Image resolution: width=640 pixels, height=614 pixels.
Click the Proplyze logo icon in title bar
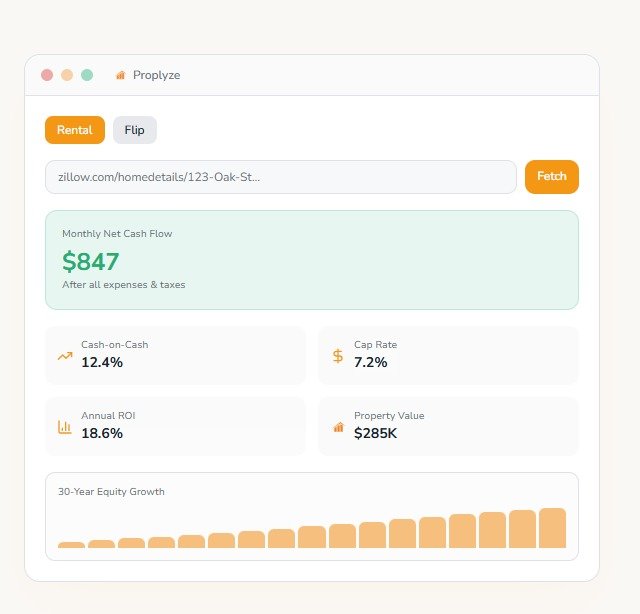pyautogui.click(x=121, y=75)
